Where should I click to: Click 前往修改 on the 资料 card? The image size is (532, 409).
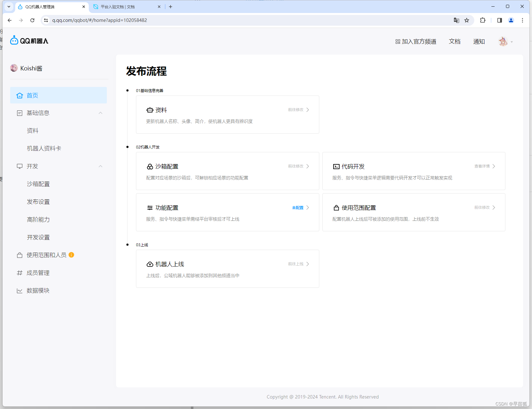[x=296, y=110]
